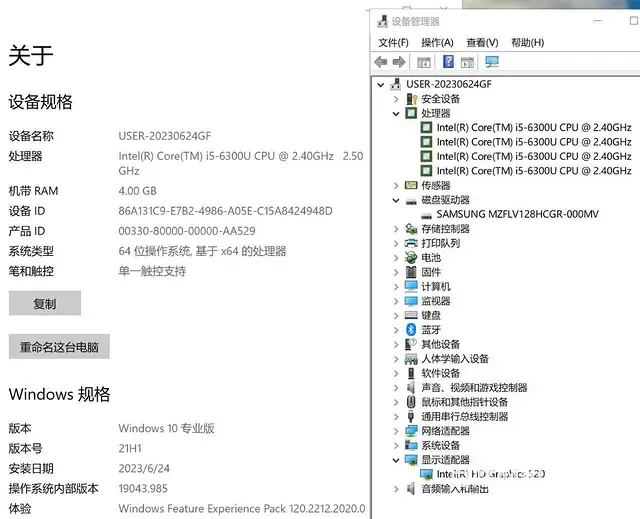Expand the 电池 tree node
Viewport: 640px width, 519px height.
click(396, 258)
